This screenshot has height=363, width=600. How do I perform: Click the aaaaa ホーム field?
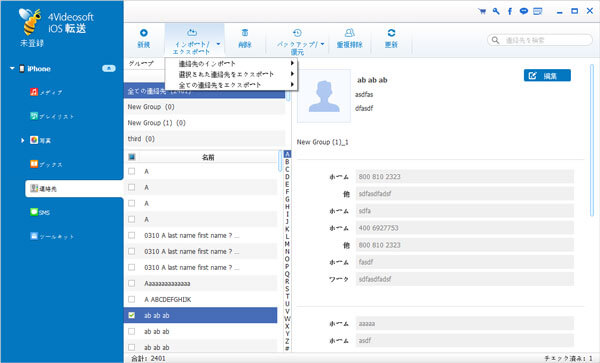coord(465,324)
